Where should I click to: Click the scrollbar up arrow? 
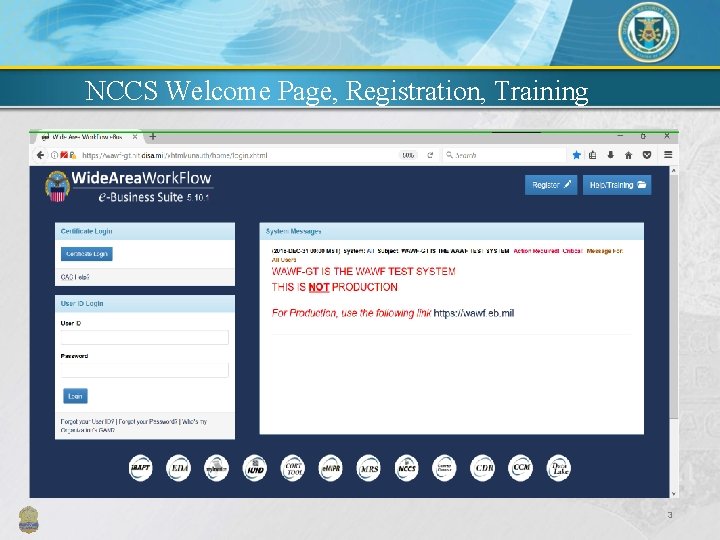point(674,170)
